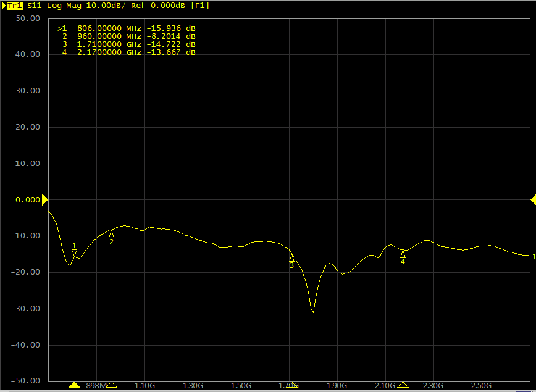Click the right-edge reference level arrow
The width and height of the screenshot is (536, 392).
[534, 200]
